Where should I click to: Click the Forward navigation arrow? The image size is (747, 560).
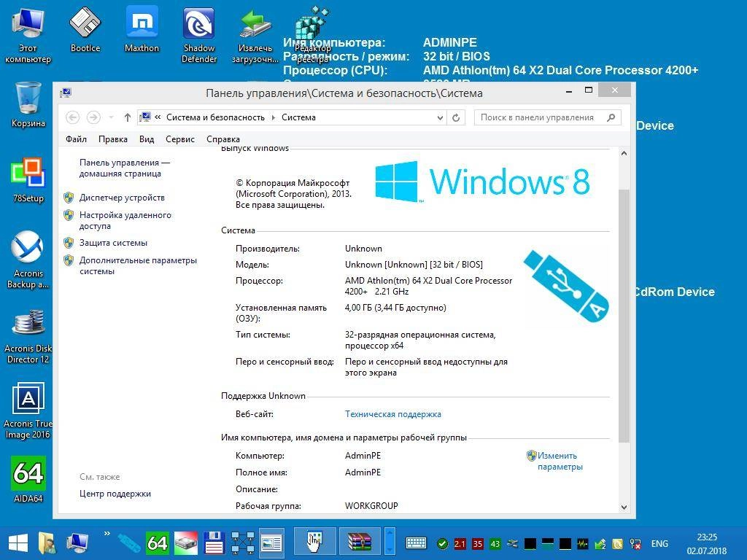pyautogui.click(x=93, y=117)
